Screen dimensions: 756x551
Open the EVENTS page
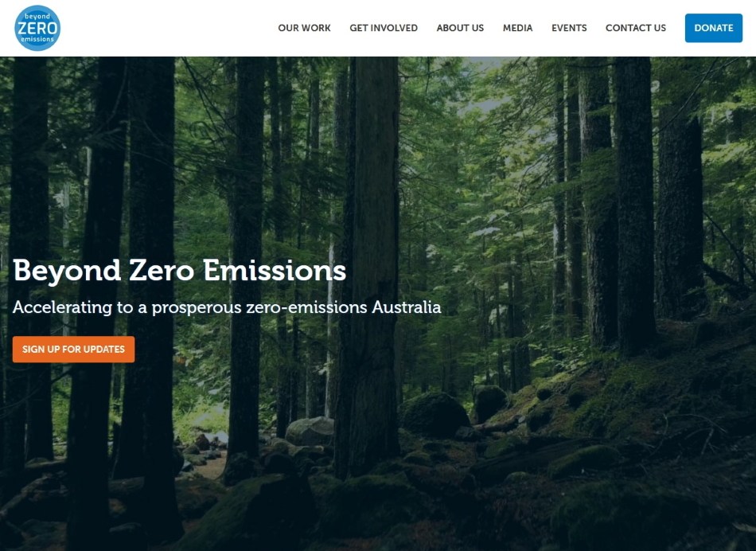[569, 28]
